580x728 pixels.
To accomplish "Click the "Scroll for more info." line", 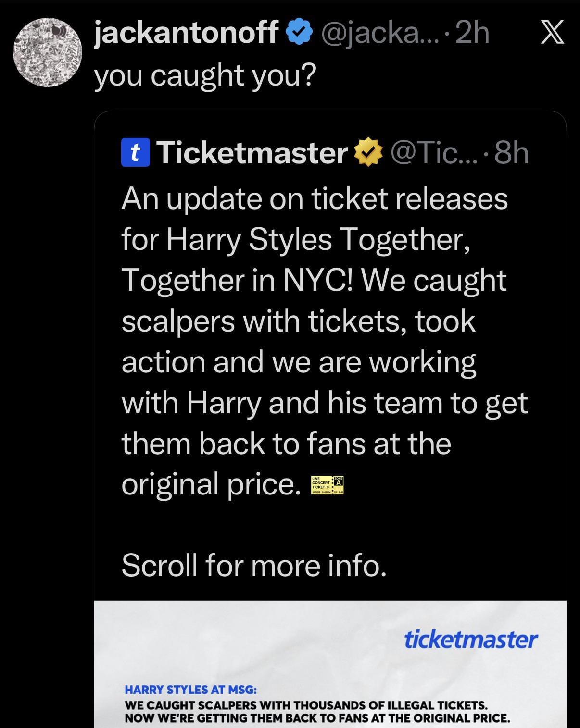I will pyautogui.click(x=254, y=565).
